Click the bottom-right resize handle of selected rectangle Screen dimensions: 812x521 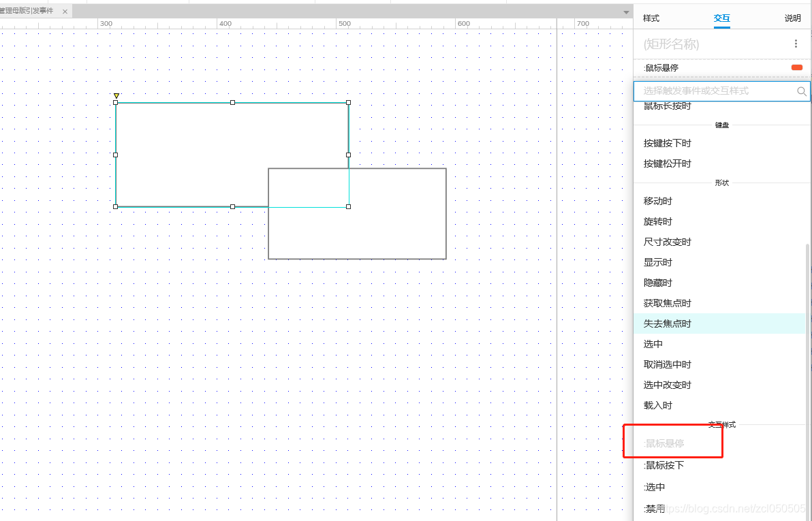(x=349, y=206)
